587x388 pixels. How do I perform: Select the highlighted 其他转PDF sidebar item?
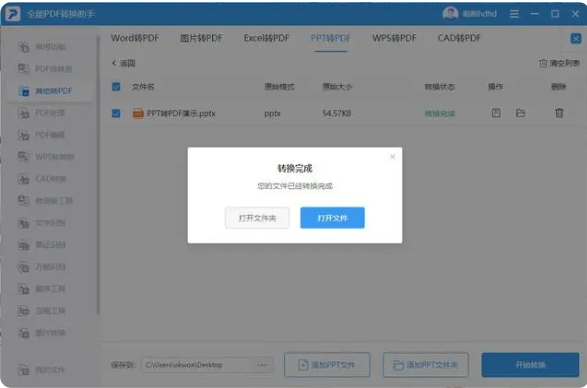click(49, 91)
